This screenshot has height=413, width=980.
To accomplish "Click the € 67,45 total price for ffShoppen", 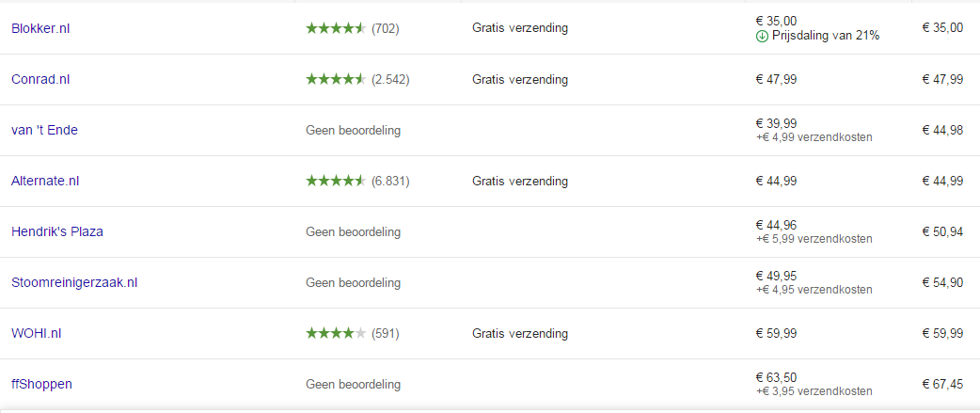I will point(942,384).
